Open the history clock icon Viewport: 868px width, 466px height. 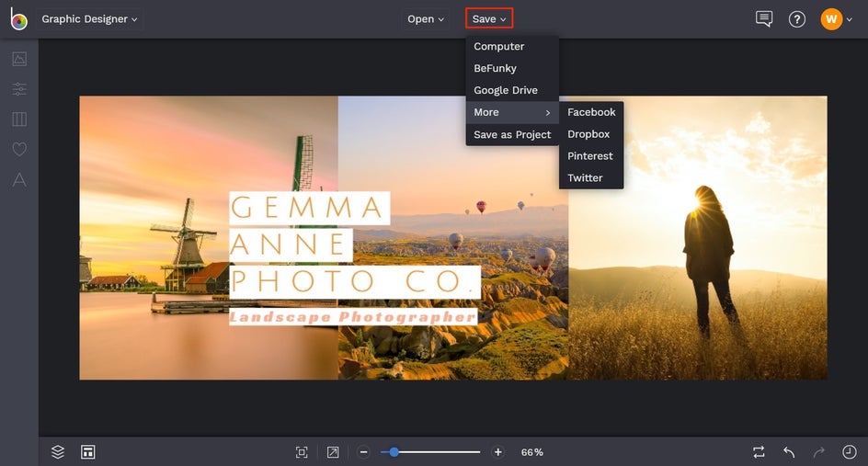(x=850, y=452)
